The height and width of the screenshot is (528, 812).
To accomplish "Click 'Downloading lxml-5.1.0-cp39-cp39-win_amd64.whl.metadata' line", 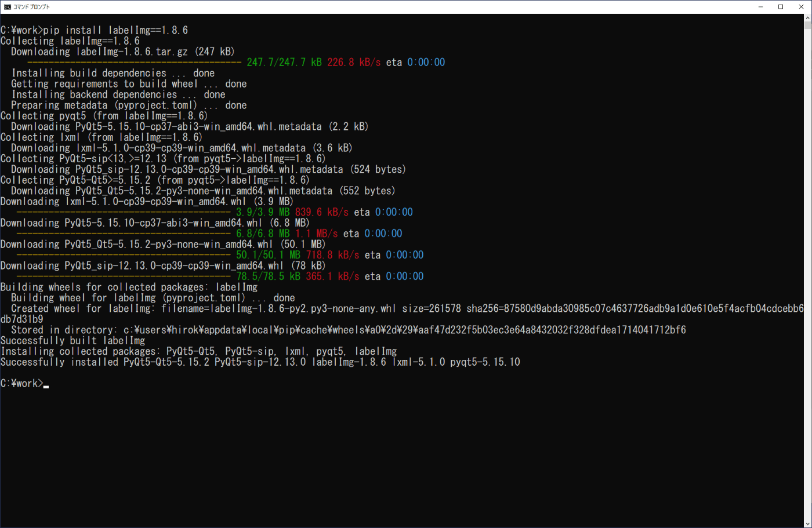I will click(182, 148).
